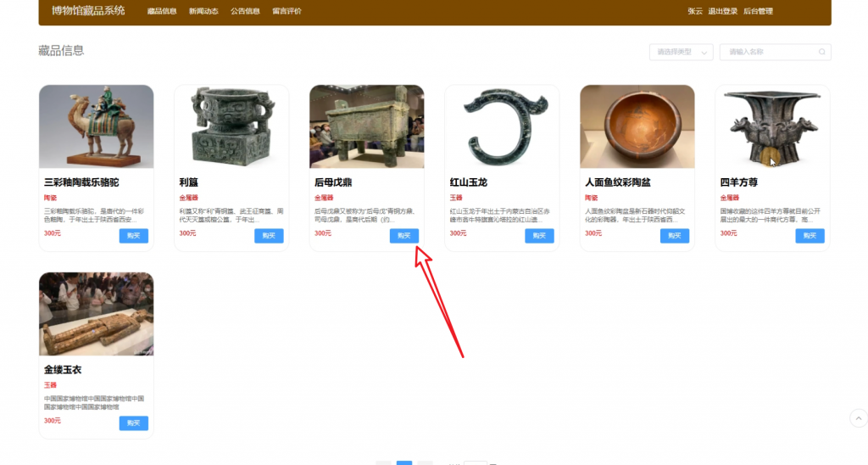Click the 利簋 bronze vessel image

tap(231, 126)
